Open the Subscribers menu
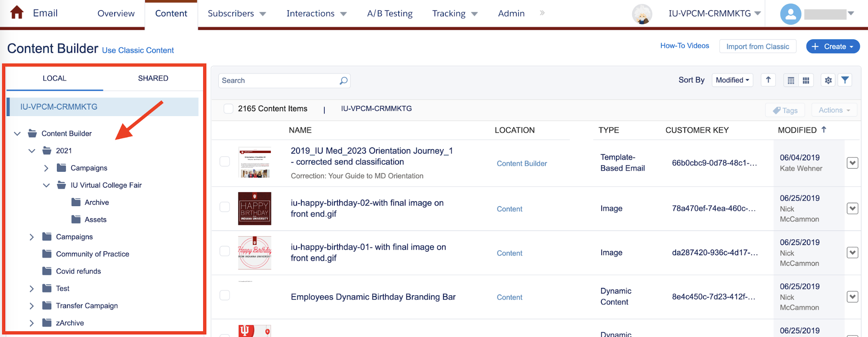This screenshot has width=868, height=337. click(x=237, y=13)
